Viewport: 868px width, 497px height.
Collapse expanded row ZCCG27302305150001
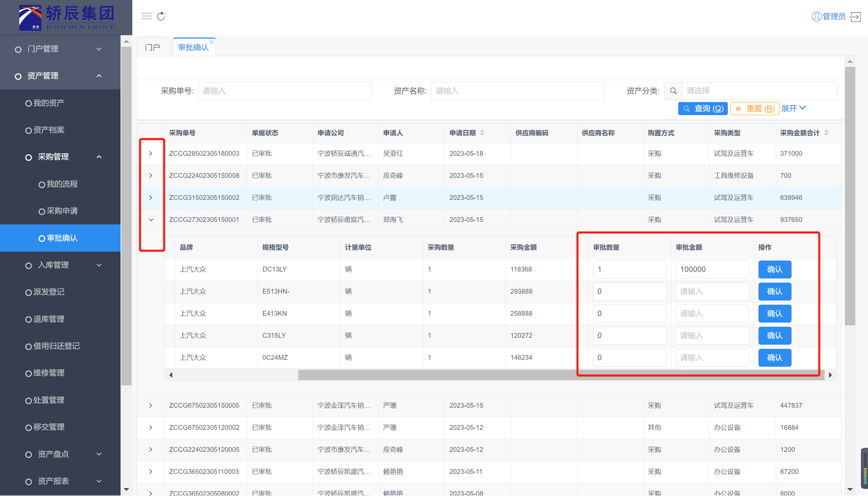click(151, 220)
